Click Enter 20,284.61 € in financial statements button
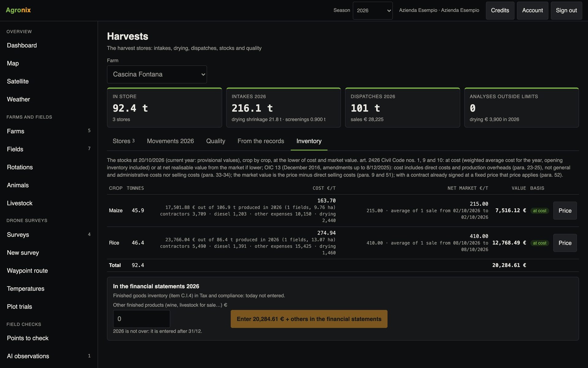 [x=309, y=319]
